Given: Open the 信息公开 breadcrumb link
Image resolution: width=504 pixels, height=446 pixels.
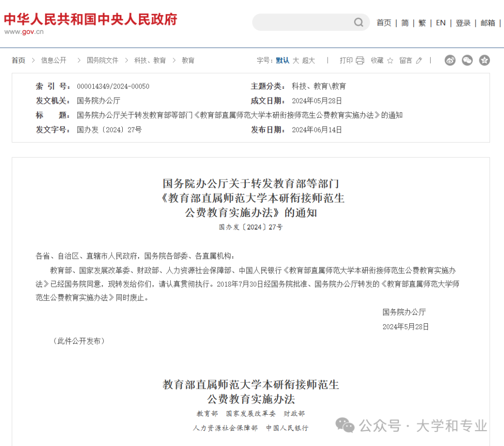Looking at the screenshot, I should (x=53, y=60).
